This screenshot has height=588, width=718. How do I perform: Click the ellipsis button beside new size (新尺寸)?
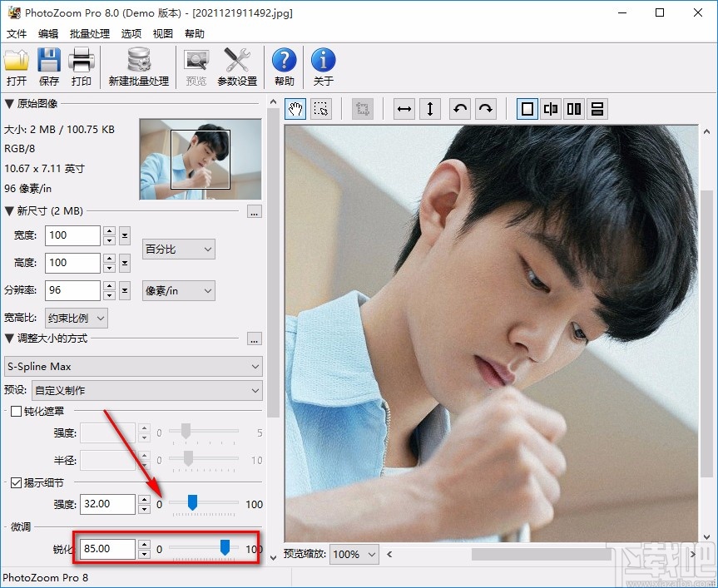pyautogui.click(x=255, y=212)
